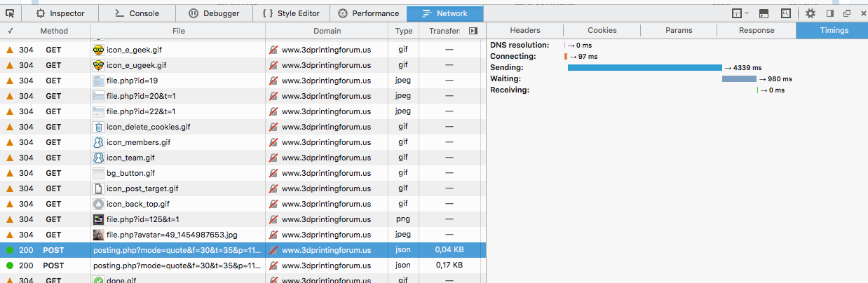
Task: Sort requests by Domain column
Action: point(327,31)
